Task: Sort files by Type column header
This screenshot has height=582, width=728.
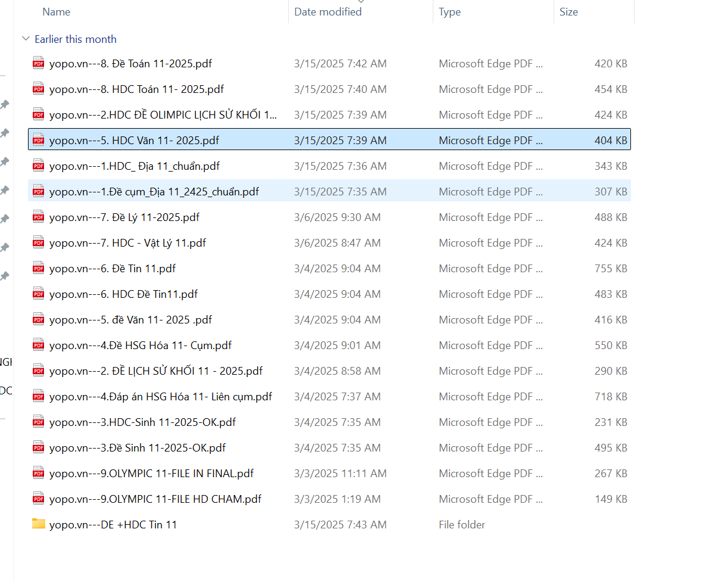Action: pyautogui.click(x=449, y=12)
